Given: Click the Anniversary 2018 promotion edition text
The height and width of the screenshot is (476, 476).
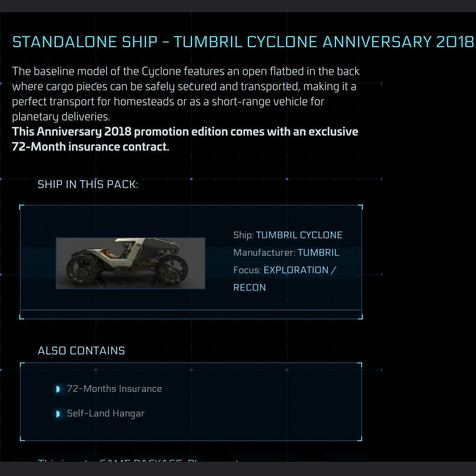Looking at the screenshot, I should pyautogui.click(x=185, y=132).
